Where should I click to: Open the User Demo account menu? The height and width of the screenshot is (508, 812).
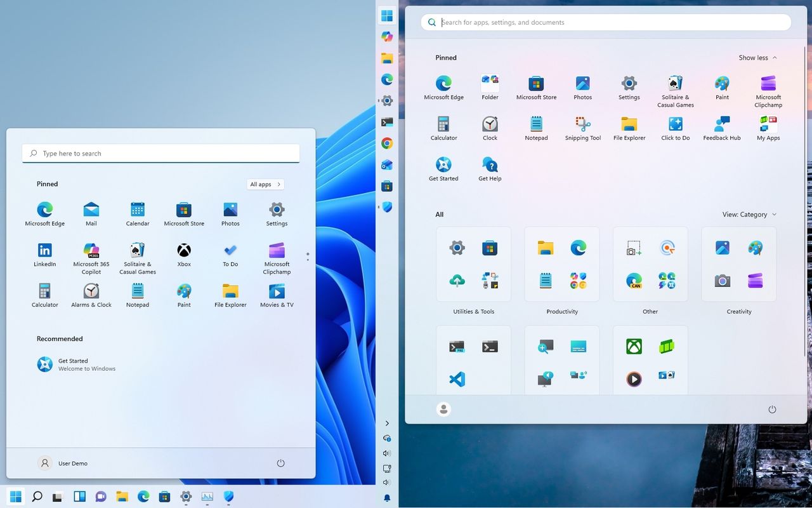tap(63, 464)
